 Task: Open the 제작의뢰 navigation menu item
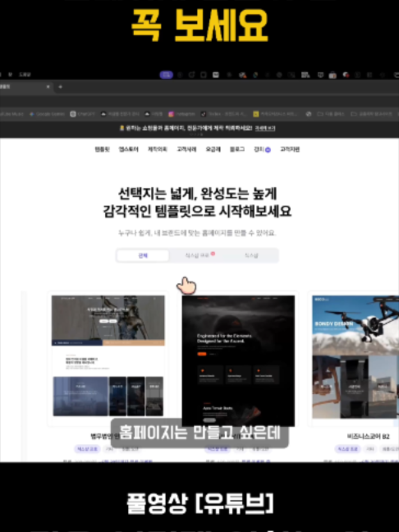point(158,149)
